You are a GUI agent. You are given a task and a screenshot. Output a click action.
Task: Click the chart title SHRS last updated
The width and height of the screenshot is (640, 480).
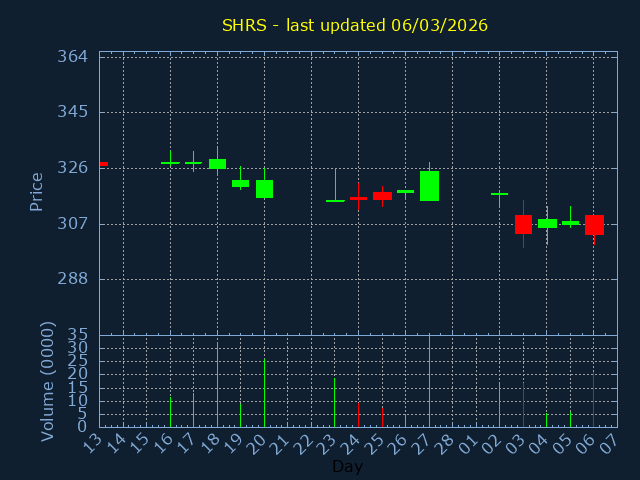355,25
